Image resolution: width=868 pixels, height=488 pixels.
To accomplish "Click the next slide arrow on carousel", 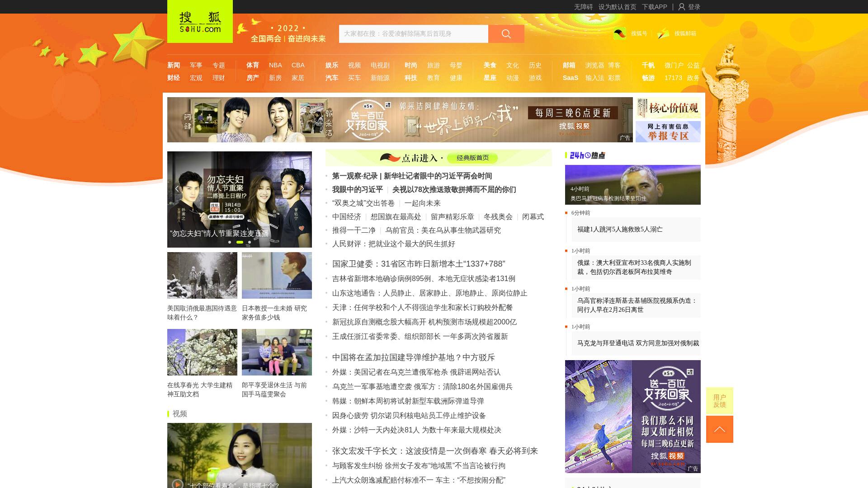I will point(302,188).
